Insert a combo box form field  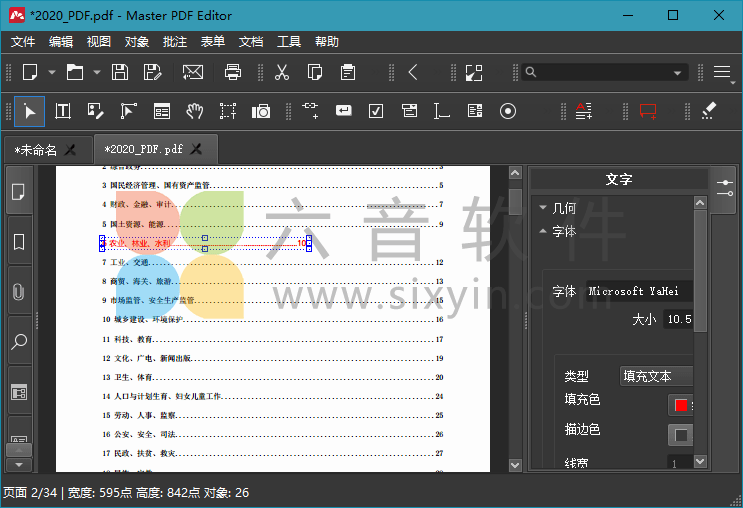tap(409, 111)
